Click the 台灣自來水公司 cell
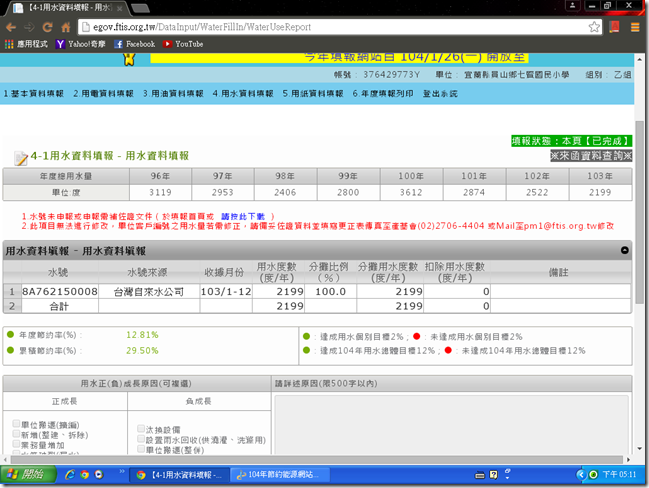The image size is (649, 488). coord(149,291)
